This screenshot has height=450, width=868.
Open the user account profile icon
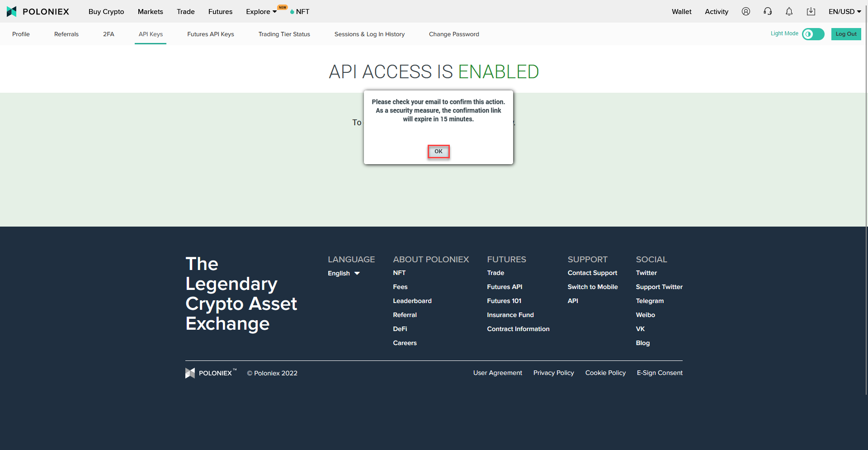pyautogui.click(x=746, y=11)
